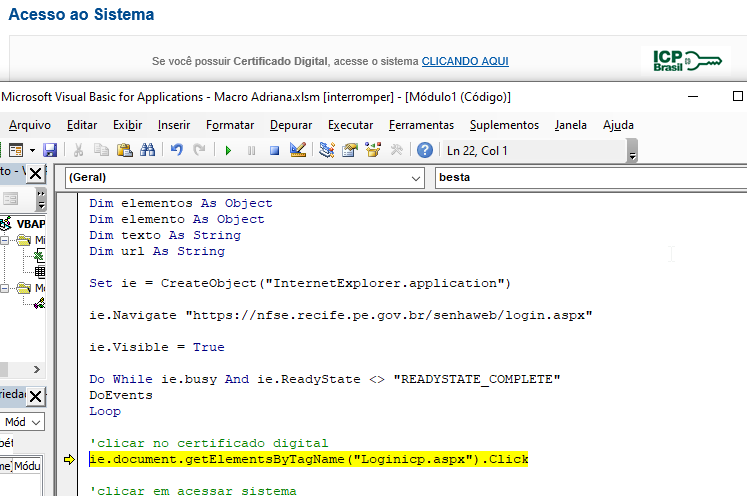Maximize the Visual Basic editor window
The image size is (747, 496).
(737, 96)
